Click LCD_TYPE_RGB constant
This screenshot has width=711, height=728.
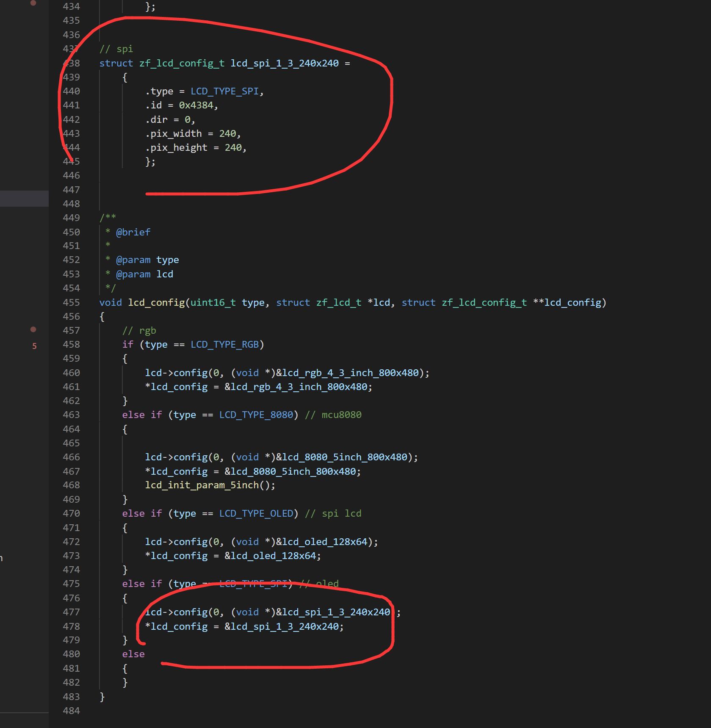pos(225,345)
